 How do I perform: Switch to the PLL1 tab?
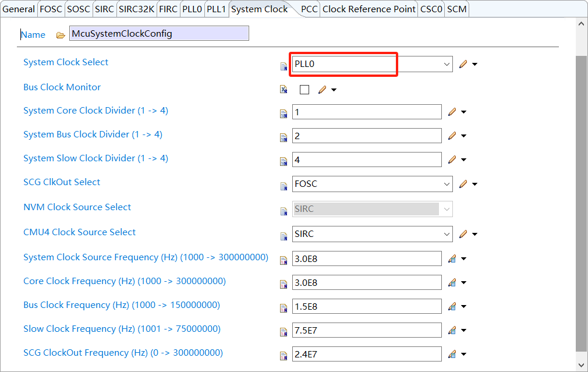click(x=216, y=9)
